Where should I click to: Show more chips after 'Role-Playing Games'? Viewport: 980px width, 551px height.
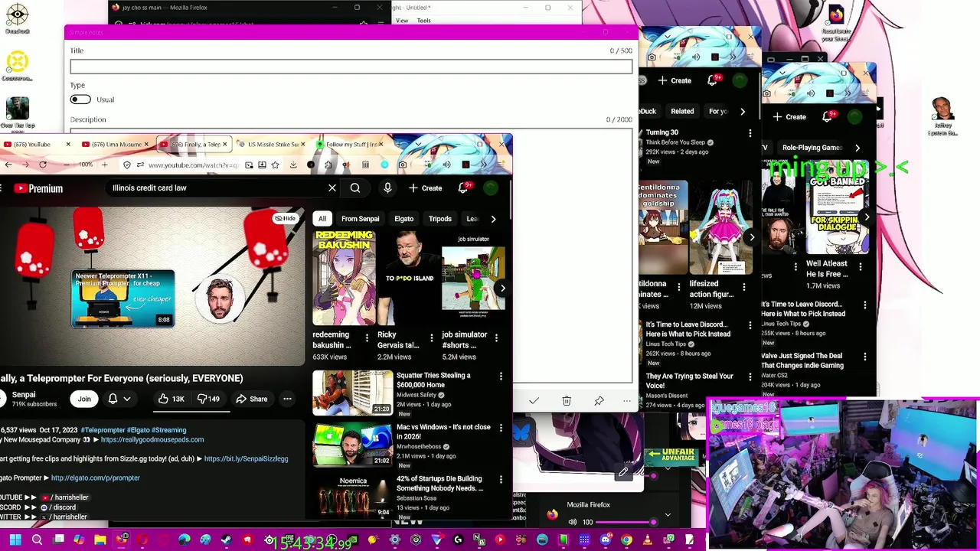pos(857,148)
